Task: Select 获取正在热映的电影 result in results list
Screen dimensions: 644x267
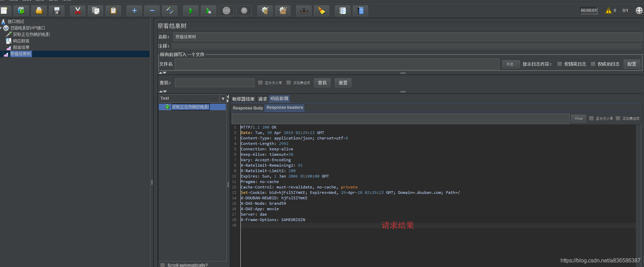Action: [x=190, y=107]
